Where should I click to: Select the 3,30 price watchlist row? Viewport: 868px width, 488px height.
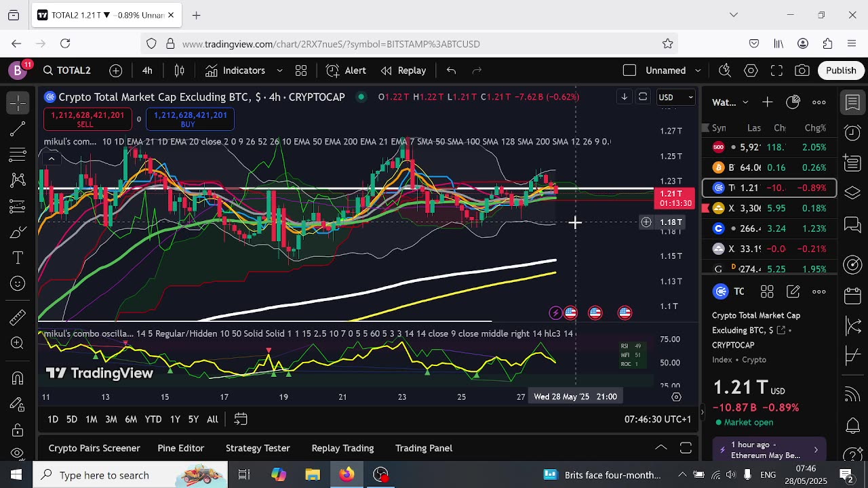[770, 208]
